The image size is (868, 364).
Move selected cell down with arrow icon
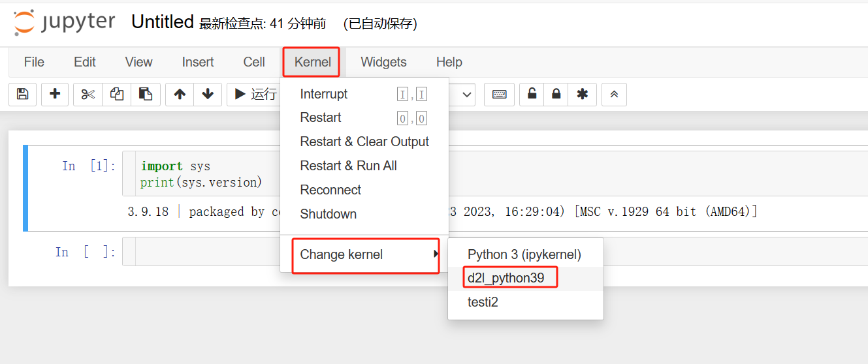coord(208,94)
